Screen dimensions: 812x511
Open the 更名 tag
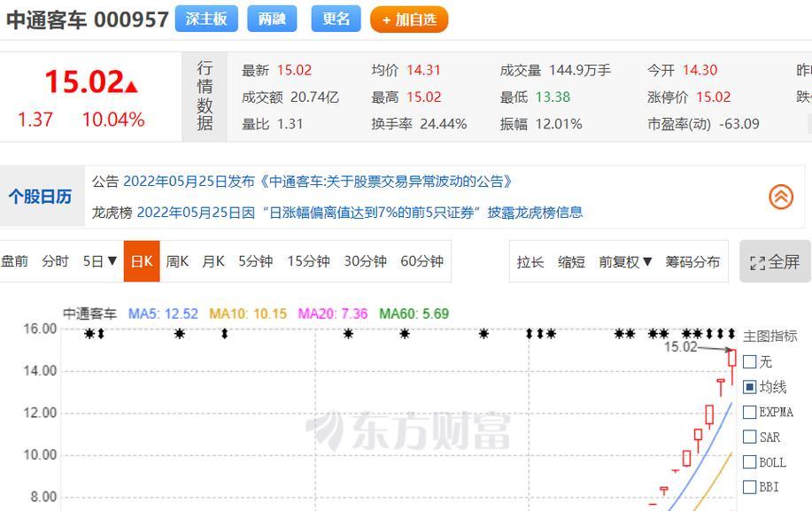pyautogui.click(x=336, y=19)
